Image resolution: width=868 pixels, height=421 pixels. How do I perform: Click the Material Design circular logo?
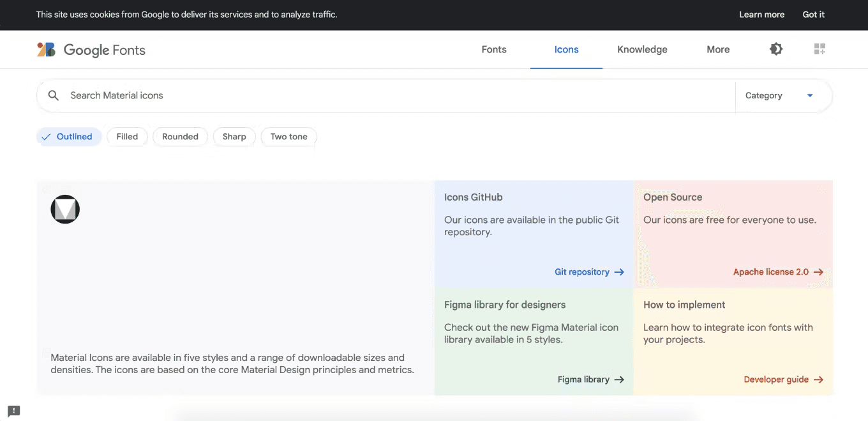pos(65,209)
